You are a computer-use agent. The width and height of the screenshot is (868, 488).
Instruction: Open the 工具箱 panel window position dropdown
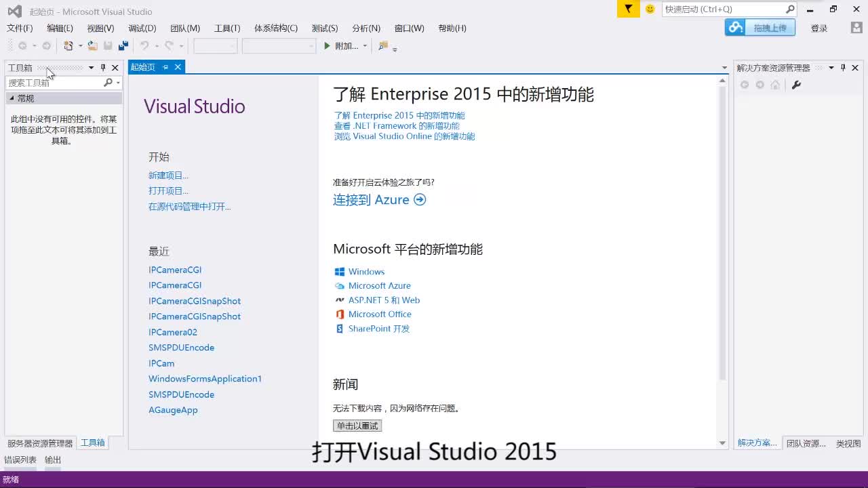[91, 68]
